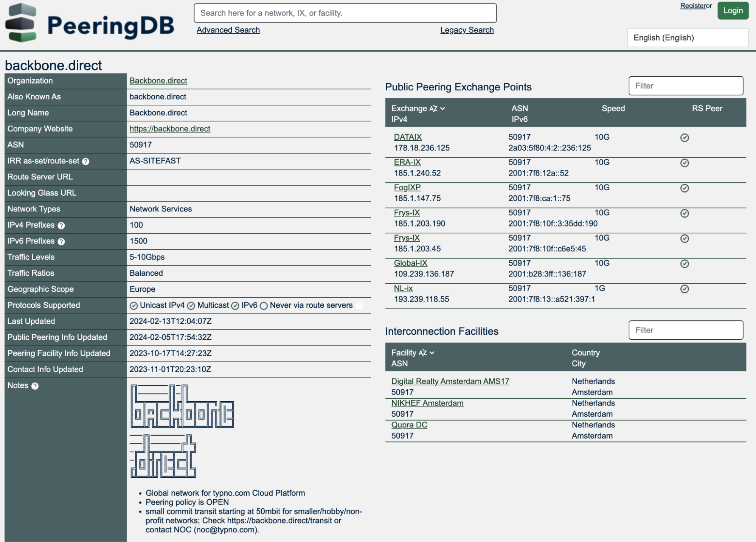Click RS Peer check icon for Frys-IX 185.1.203.45
The image size is (756, 542).
pos(685,239)
